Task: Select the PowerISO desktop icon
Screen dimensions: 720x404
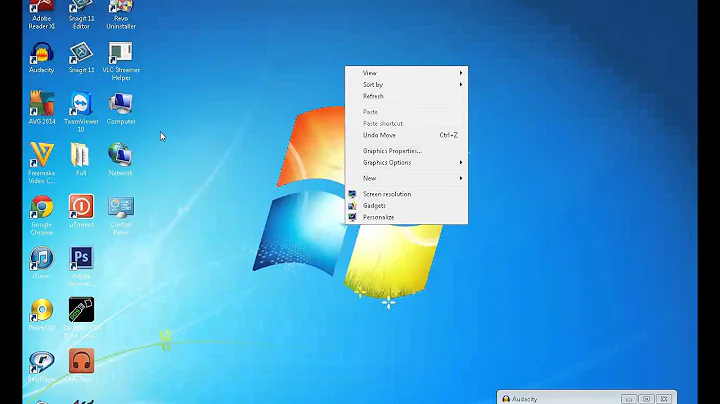Action: pos(42,314)
